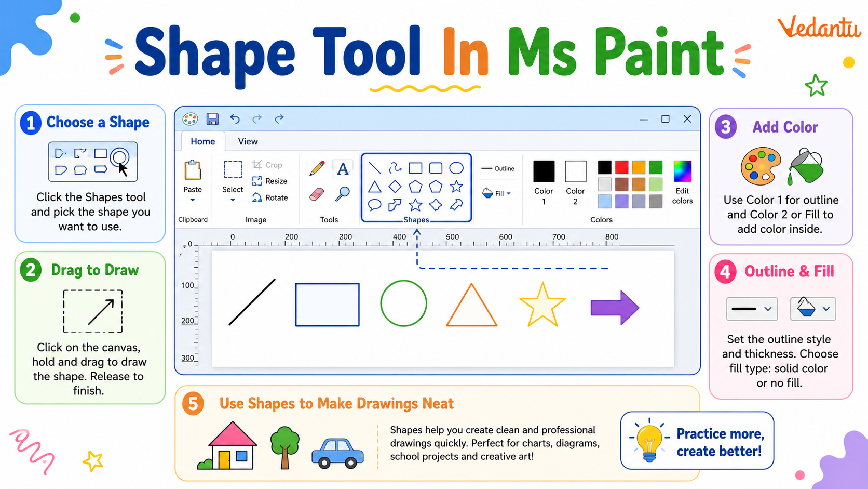Pick the light green palette swatch

pos(656,184)
